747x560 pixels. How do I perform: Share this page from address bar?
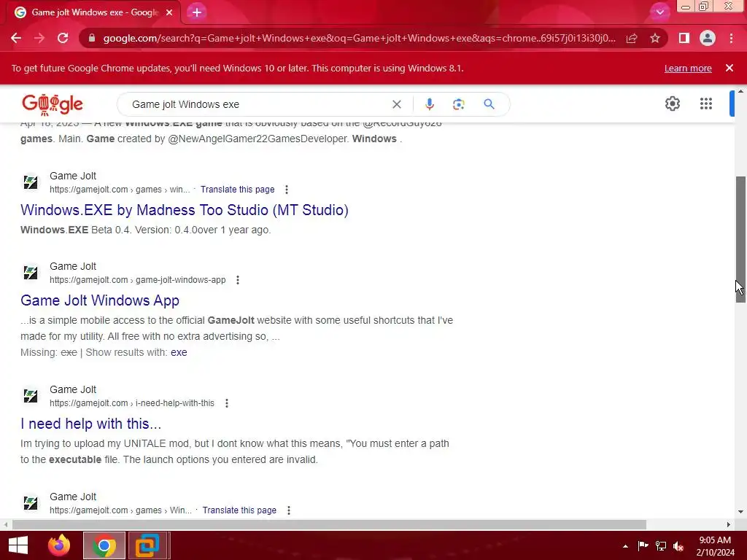pyautogui.click(x=632, y=38)
